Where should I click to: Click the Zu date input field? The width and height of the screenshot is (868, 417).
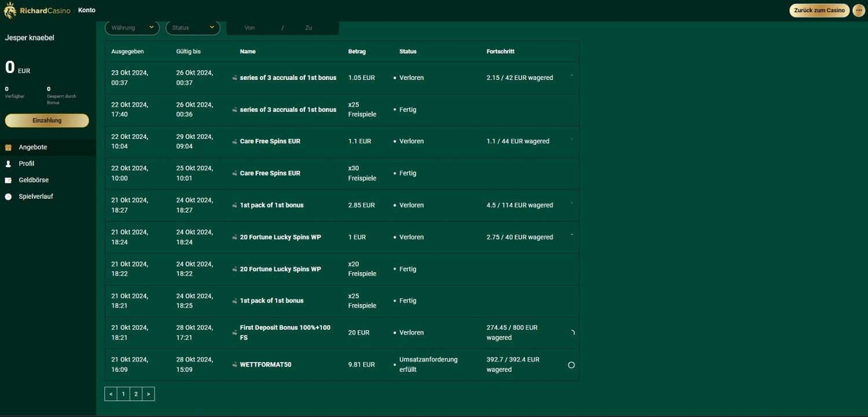[x=308, y=28]
